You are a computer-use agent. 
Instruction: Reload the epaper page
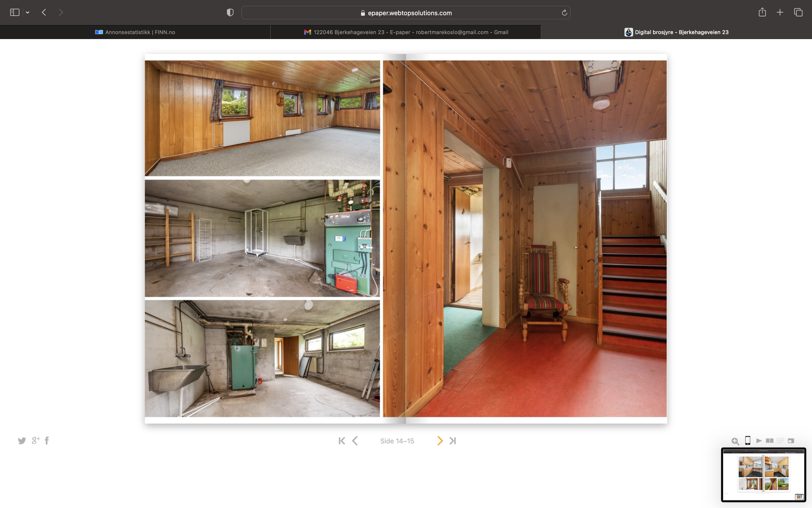point(564,13)
